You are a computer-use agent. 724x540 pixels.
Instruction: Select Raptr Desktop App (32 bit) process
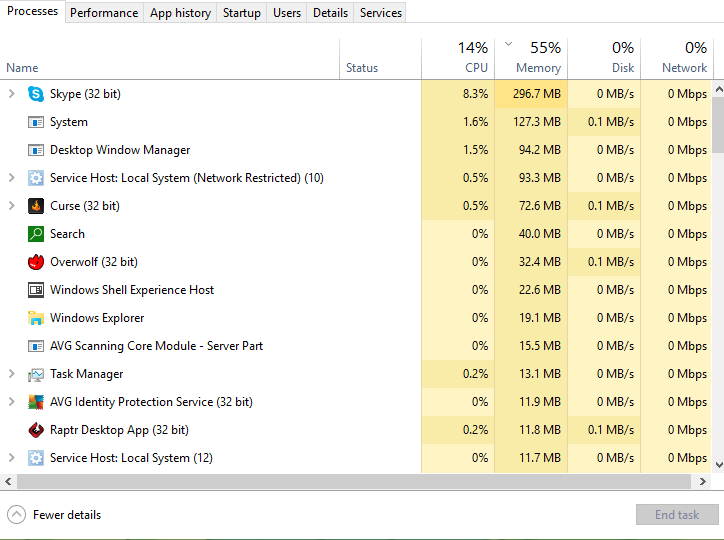[119, 430]
